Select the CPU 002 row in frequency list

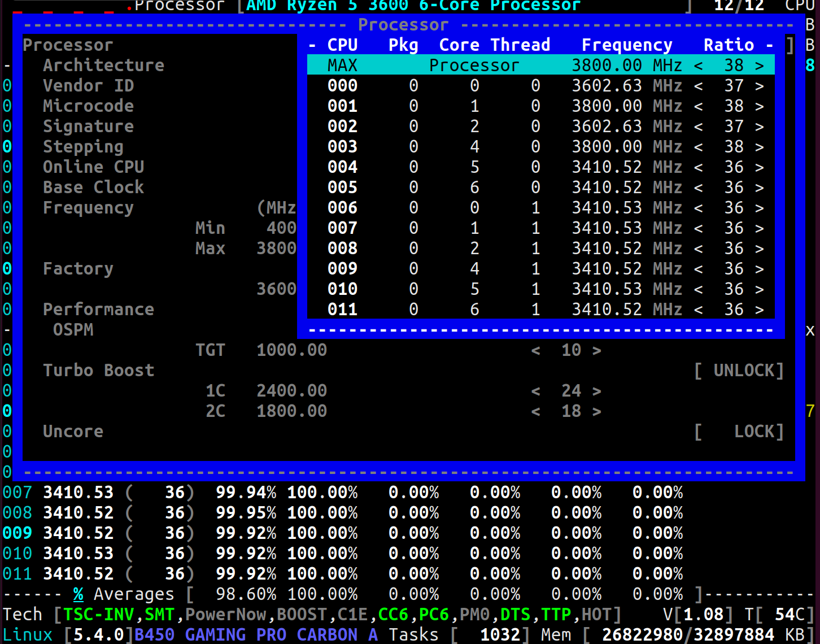540,127
